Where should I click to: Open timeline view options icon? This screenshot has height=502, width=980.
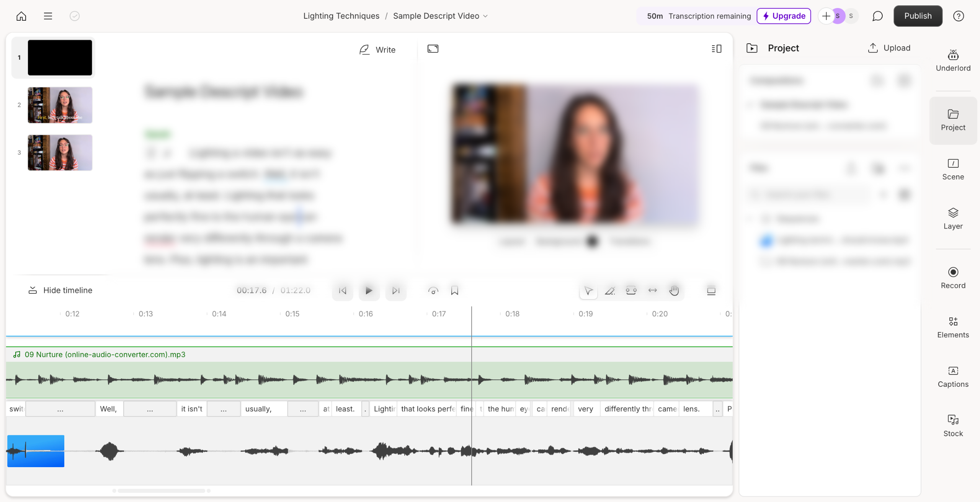click(x=711, y=291)
